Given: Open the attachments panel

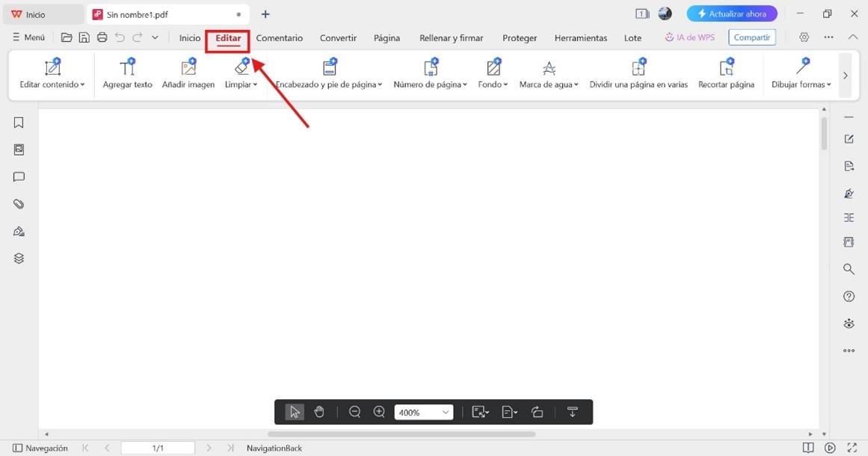Looking at the screenshot, I should 18,203.
